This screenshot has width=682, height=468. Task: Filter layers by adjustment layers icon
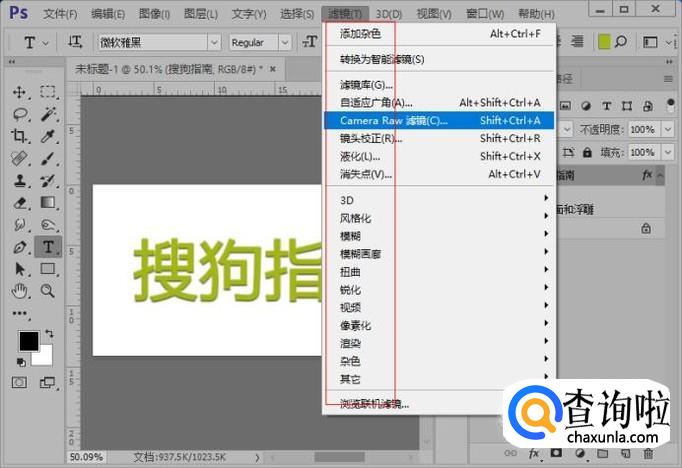[586, 106]
